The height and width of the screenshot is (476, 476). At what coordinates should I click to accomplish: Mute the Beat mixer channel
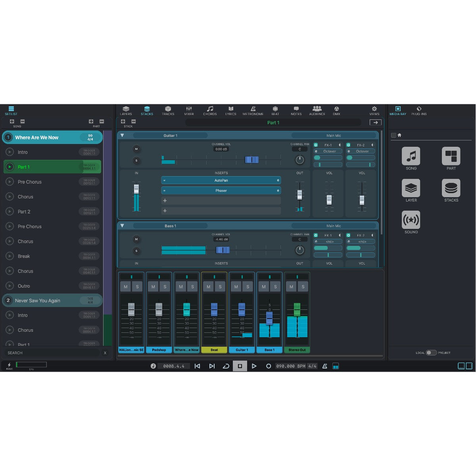click(x=208, y=286)
